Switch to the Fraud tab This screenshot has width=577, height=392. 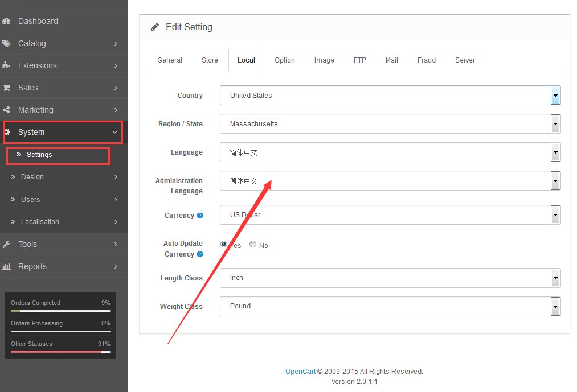pos(427,60)
